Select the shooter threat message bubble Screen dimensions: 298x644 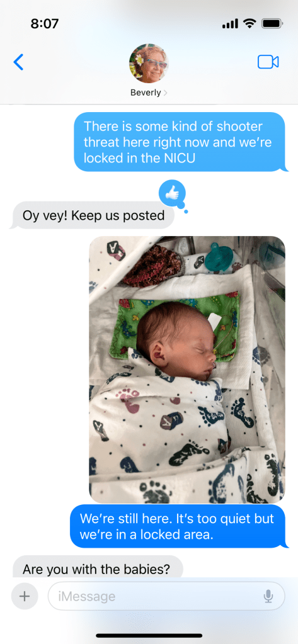click(x=180, y=142)
